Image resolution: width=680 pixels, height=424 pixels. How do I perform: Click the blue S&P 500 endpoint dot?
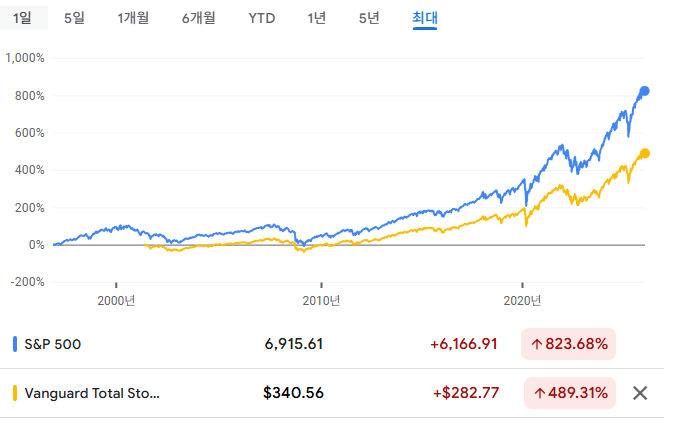click(645, 91)
